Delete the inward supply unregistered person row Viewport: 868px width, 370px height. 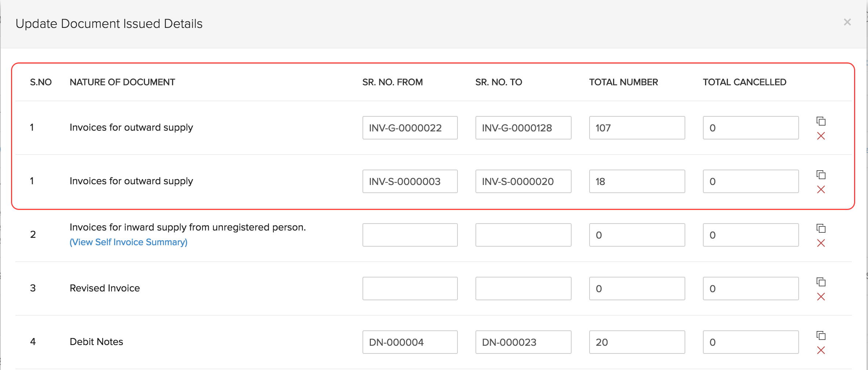coord(821,243)
